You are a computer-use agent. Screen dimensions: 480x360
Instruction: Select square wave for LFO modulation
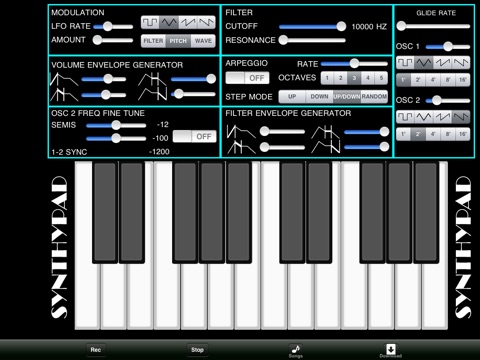point(150,22)
